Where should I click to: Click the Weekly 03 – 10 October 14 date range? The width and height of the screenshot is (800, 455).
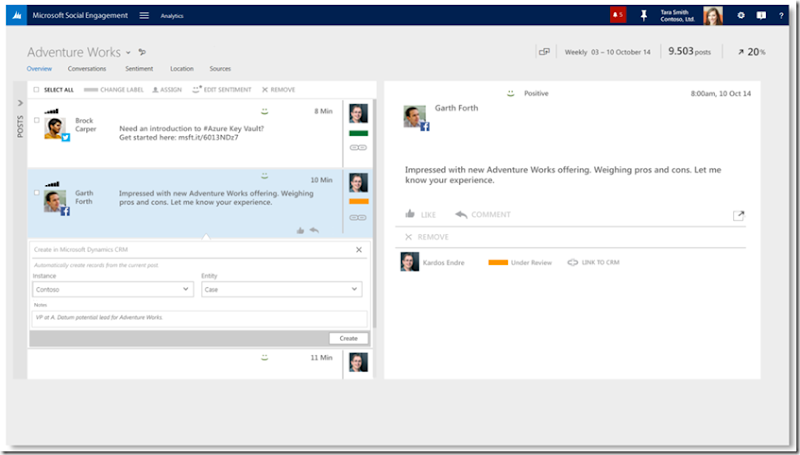click(608, 52)
